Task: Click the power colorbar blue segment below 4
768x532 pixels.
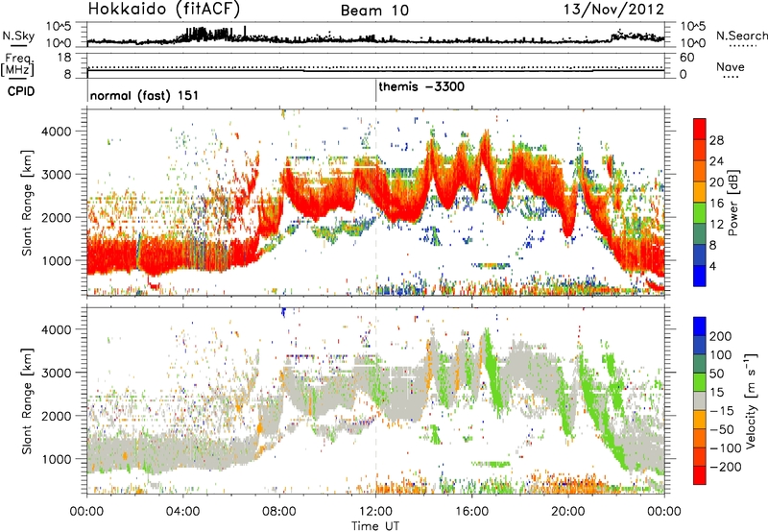Action: [700, 276]
